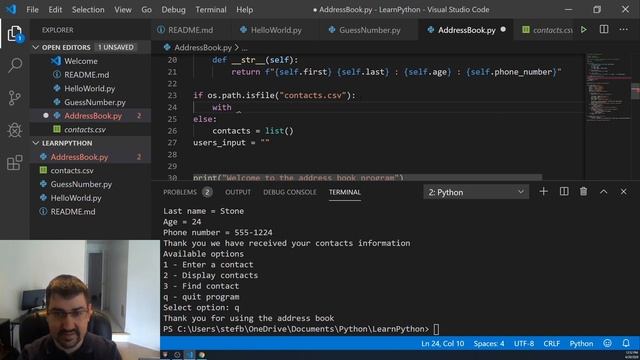Screen dimensions: 640x360
Task: Click 'Ln 24, Col 10' in status bar
Action: (442, 344)
